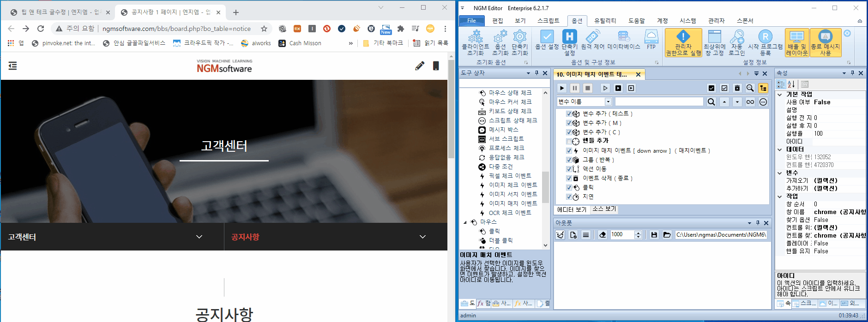
Task: Click the check-all icon in editor toolbar
Action: (x=711, y=88)
